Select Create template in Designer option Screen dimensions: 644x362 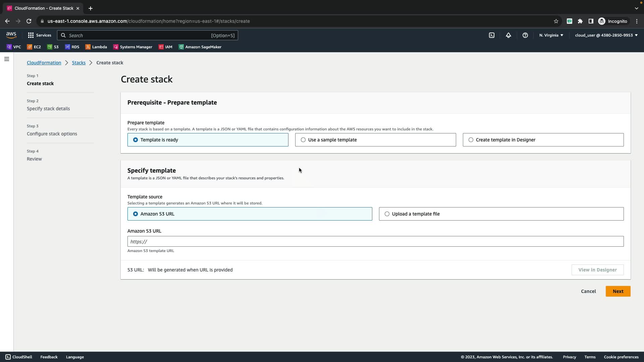[x=471, y=140]
